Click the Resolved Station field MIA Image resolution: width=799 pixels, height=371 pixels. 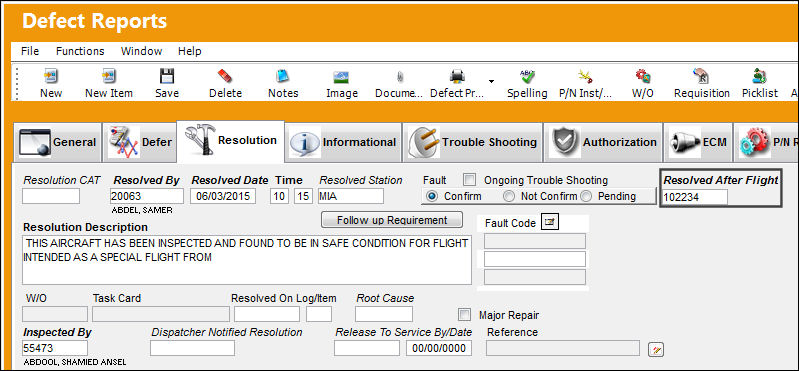(x=351, y=196)
